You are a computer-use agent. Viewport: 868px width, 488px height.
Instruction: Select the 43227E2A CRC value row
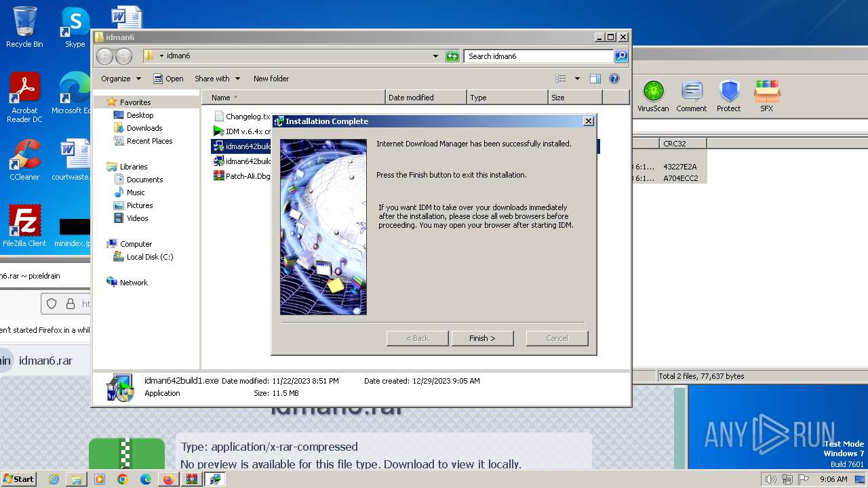(x=680, y=167)
